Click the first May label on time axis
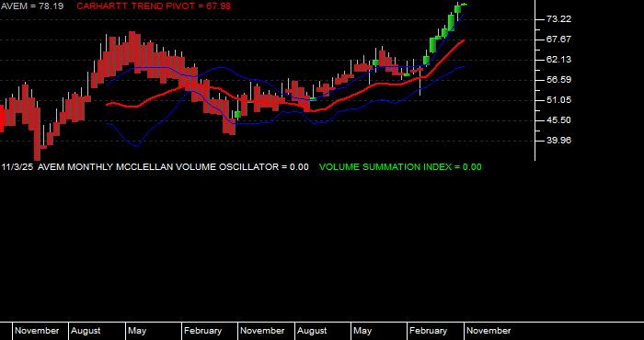 pyautogui.click(x=137, y=331)
